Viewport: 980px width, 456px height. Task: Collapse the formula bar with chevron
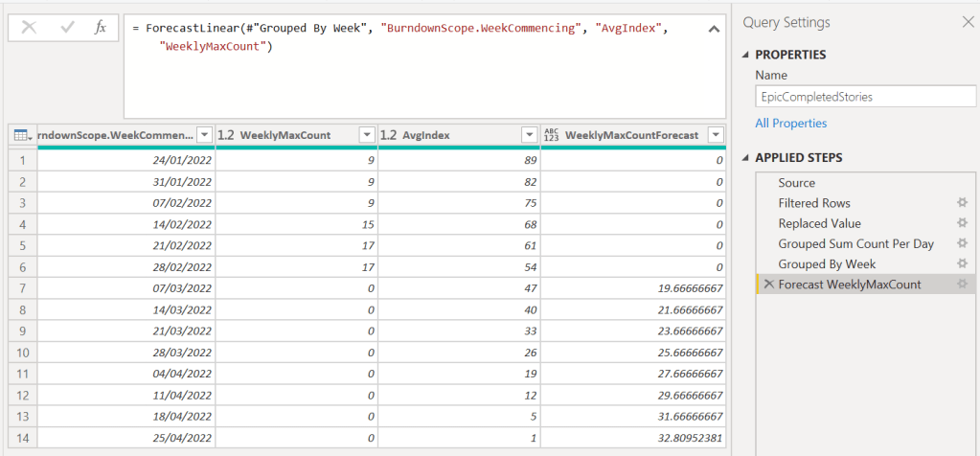(713, 30)
